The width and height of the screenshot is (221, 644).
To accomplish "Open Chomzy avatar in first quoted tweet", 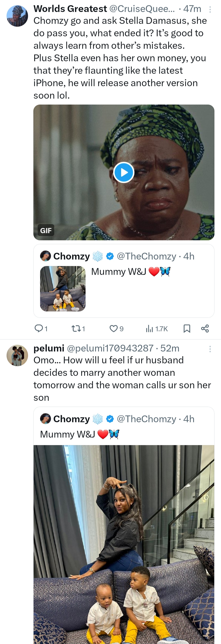I will pyautogui.click(x=45, y=256).
